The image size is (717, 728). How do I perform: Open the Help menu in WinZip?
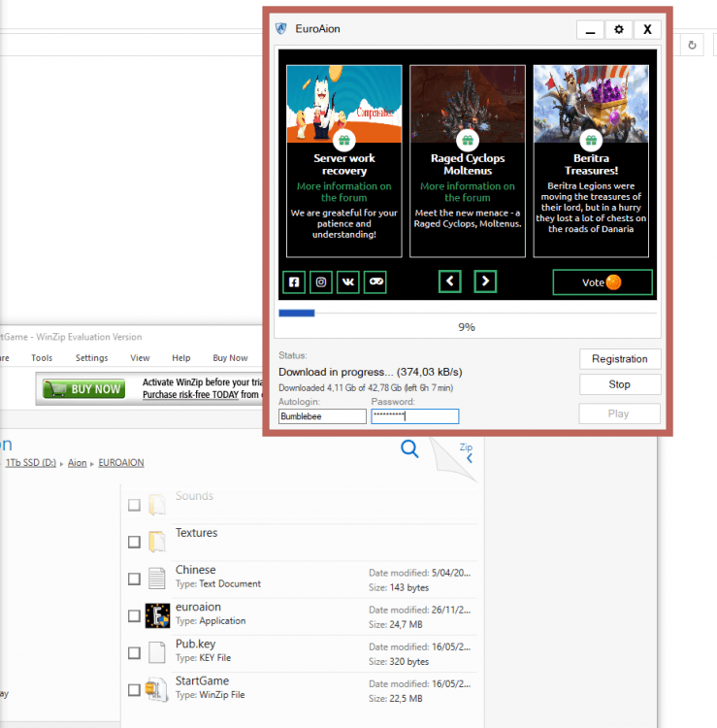click(x=181, y=358)
